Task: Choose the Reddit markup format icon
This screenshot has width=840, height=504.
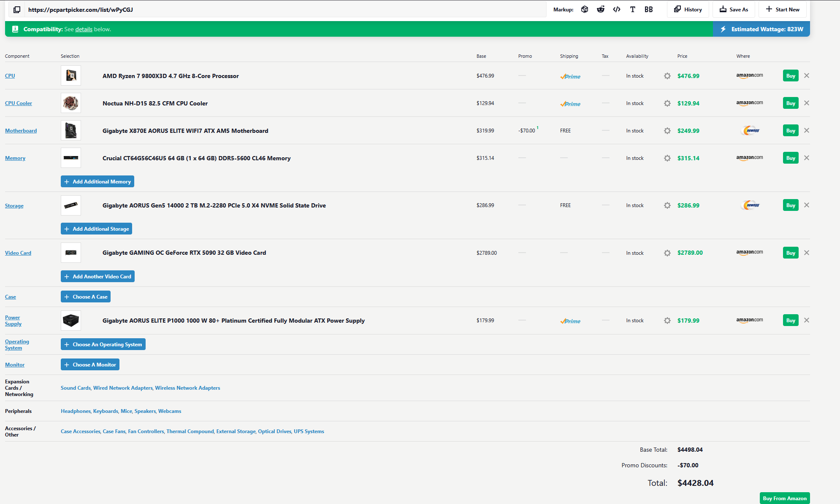Action: (601, 9)
